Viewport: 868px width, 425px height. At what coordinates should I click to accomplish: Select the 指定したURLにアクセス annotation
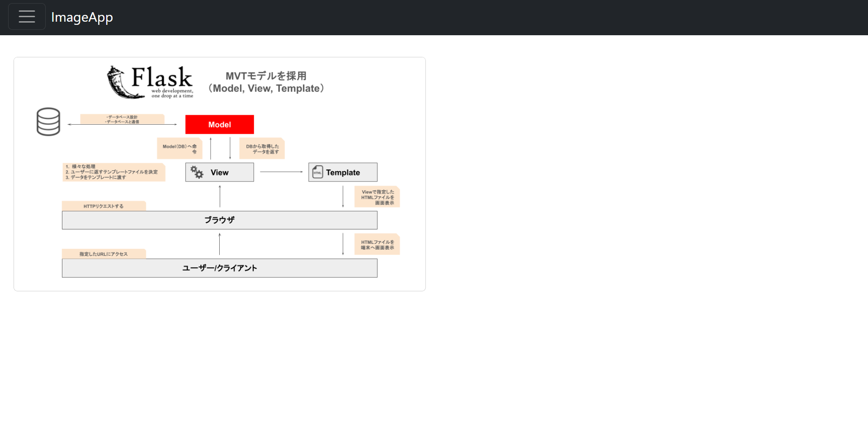[x=104, y=253]
